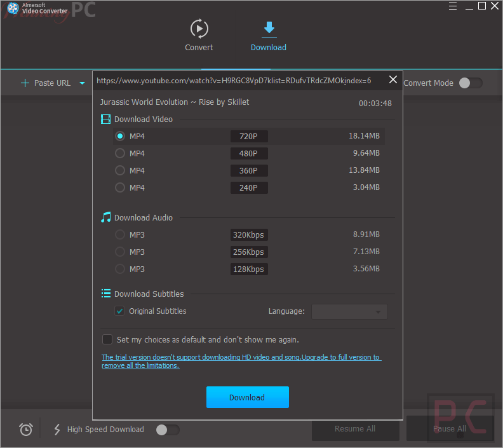Click the Download tab arrow icon
Viewport: 503px width, 448px height.
269,28
